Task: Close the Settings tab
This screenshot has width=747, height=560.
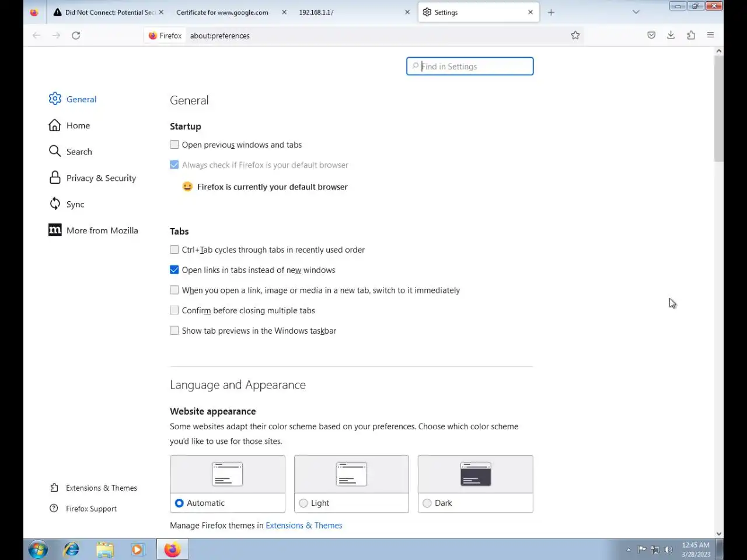Action: [x=530, y=12]
